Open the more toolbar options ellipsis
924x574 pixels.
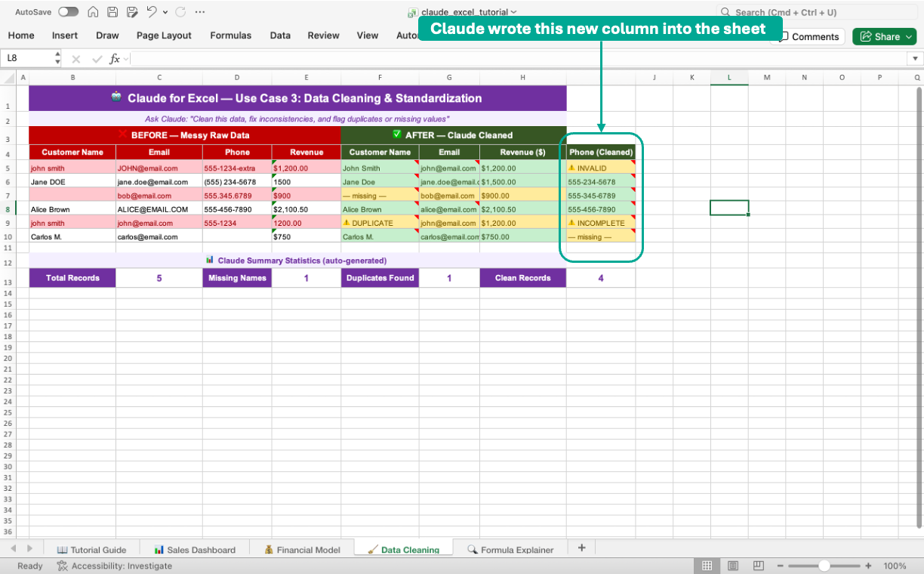(199, 12)
